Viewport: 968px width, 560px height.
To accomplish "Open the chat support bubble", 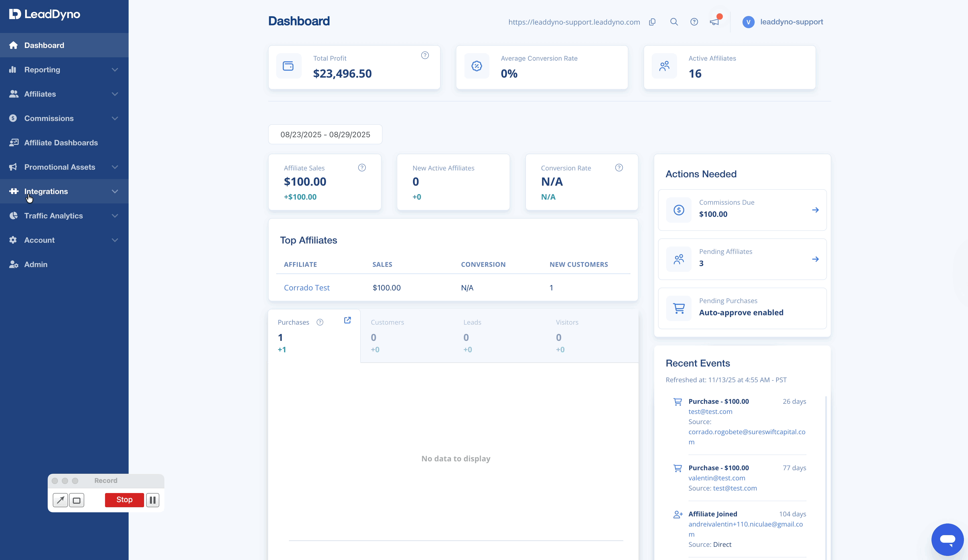I will (948, 540).
